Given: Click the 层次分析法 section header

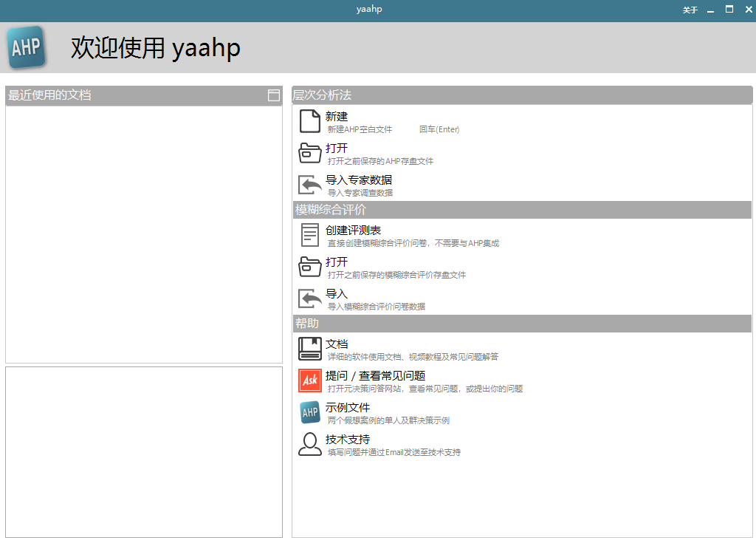Looking at the screenshot, I should (522, 95).
